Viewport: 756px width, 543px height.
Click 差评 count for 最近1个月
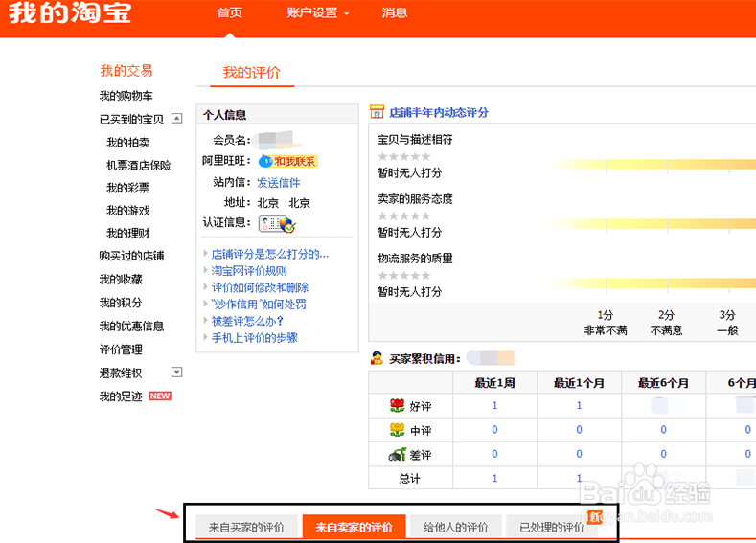pyautogui.click(x=579, y=454)
